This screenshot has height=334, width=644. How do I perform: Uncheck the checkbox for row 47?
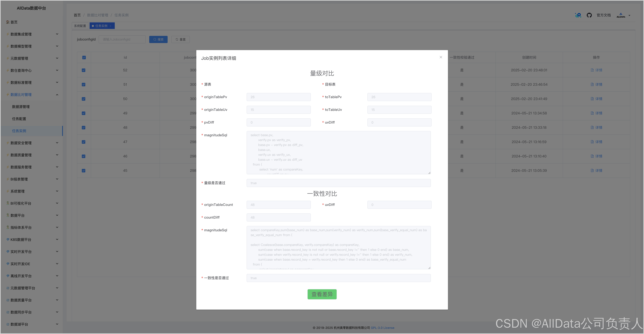[x=84, y=142]
